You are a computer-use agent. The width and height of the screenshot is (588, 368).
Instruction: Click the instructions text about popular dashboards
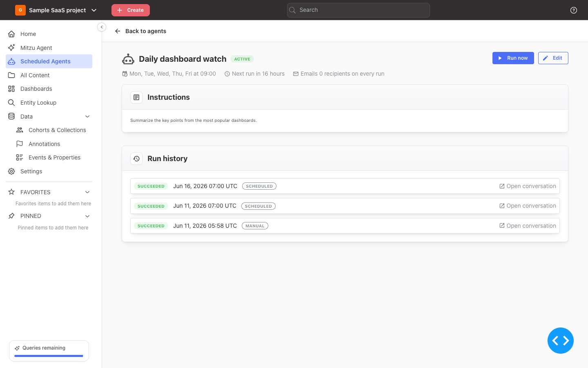(x=194, y=121)
